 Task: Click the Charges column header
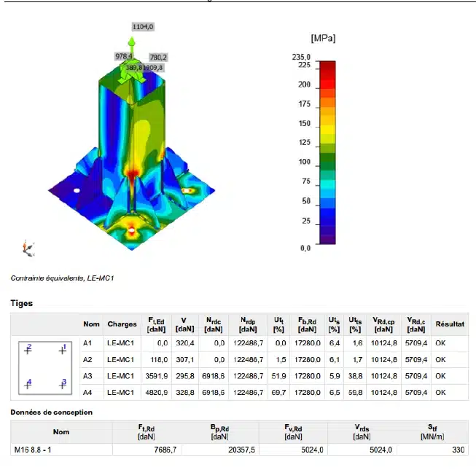pyautogui.click(x=122, y=324)
